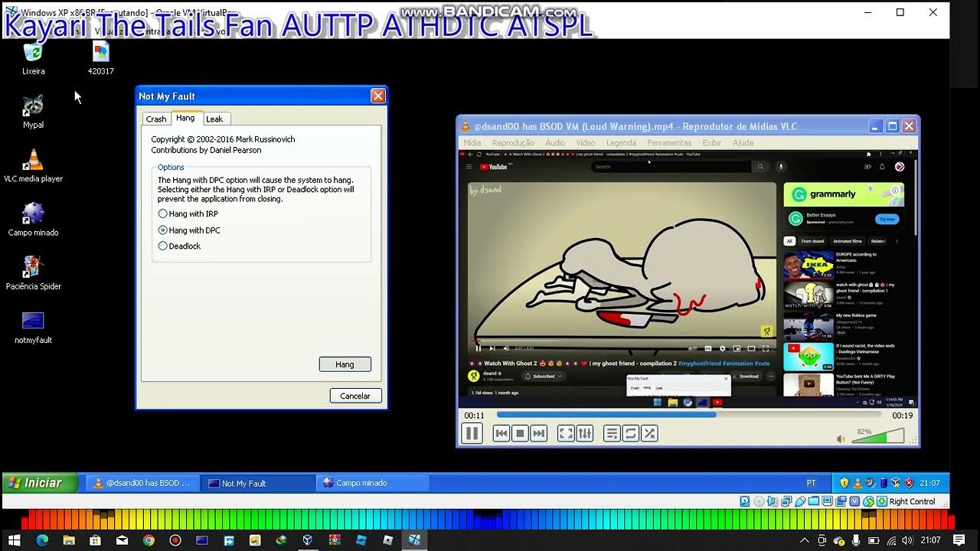Click Right Control host key indicator
980x551 pixels.
coord(912,501)
